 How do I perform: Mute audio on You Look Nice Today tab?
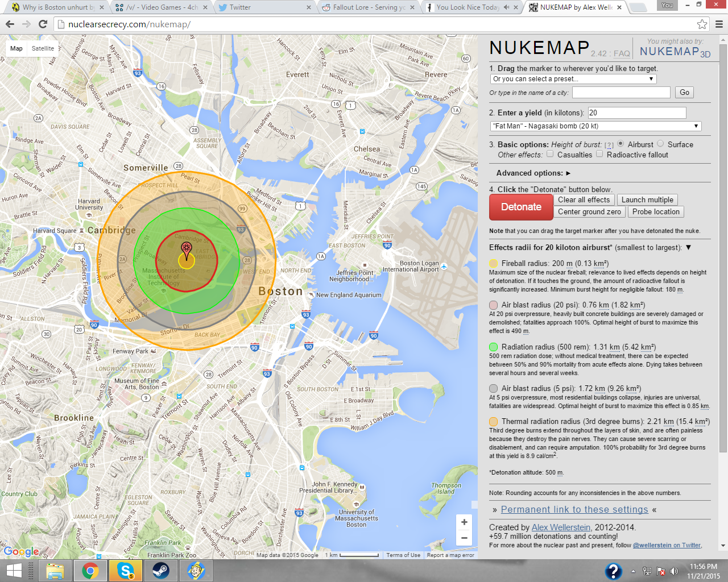tap(506, 7)
